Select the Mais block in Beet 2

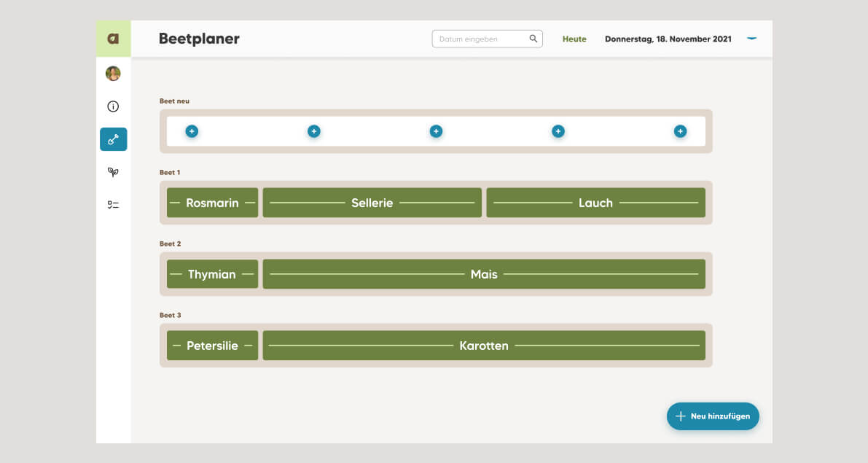coord(484,274)
